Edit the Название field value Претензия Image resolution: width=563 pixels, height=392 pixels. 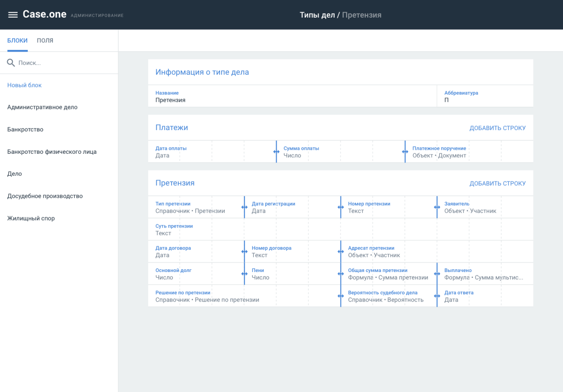coord(292,96)
